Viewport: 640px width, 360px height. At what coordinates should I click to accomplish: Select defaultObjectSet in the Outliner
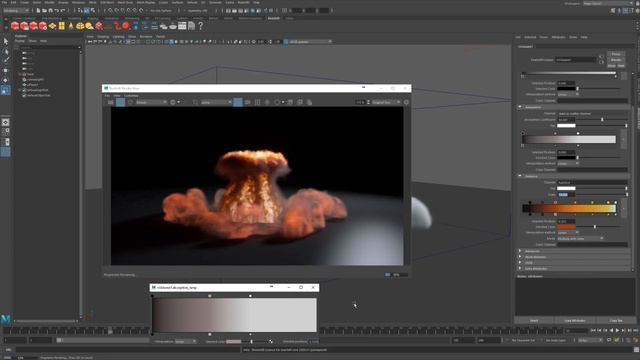pos(39,95)
